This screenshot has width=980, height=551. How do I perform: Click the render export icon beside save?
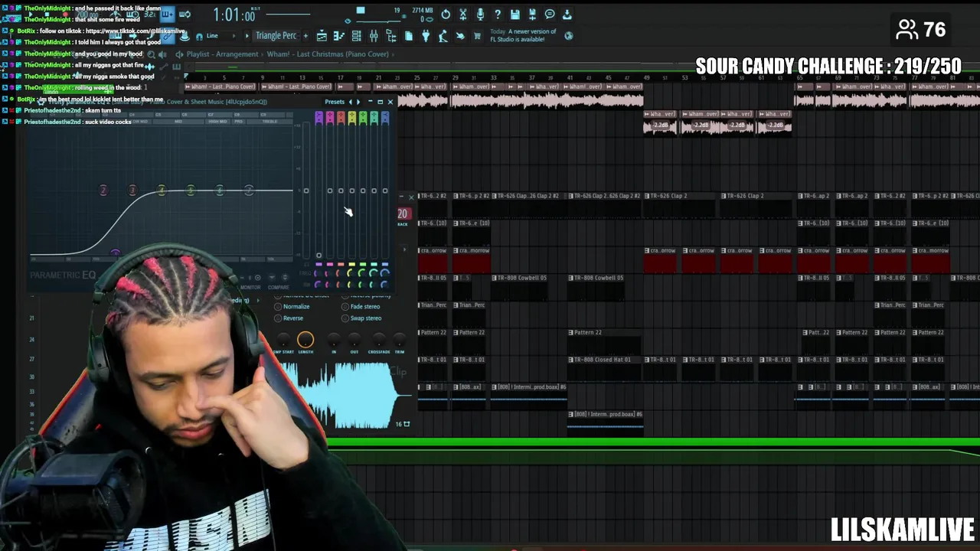click(x=532, y=14)
